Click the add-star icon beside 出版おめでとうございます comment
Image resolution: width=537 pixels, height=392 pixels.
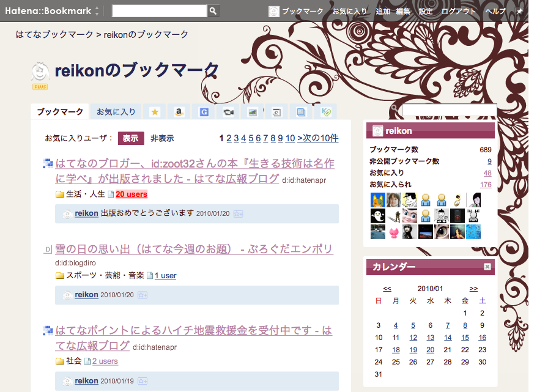pyautogui.click(x=238, y=214)
